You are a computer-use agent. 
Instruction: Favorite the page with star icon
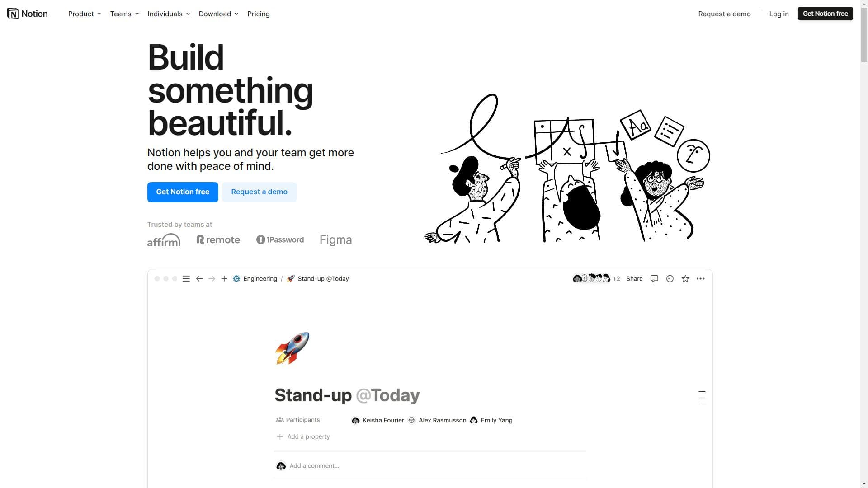pos(685,279)
